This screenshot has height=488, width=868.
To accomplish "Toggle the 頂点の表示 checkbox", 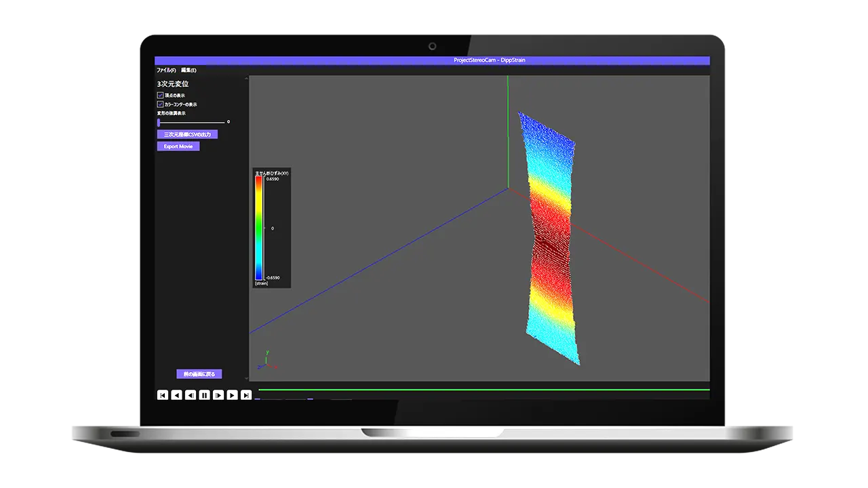I will 160,96.
